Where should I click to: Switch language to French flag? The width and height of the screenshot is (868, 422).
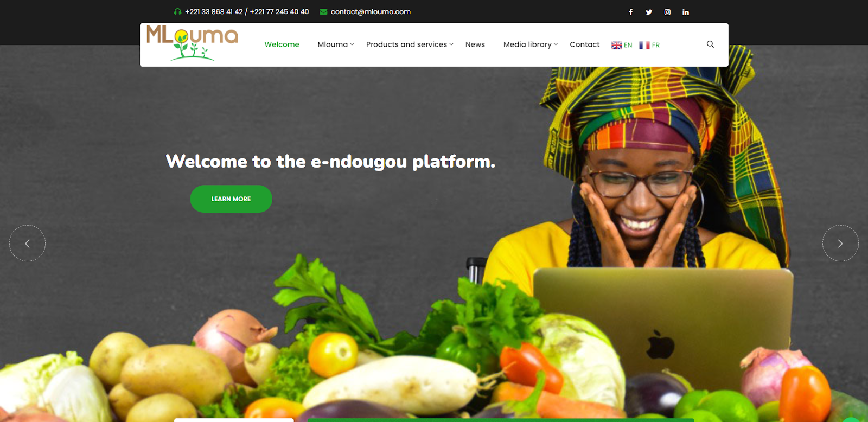[649, 45]
